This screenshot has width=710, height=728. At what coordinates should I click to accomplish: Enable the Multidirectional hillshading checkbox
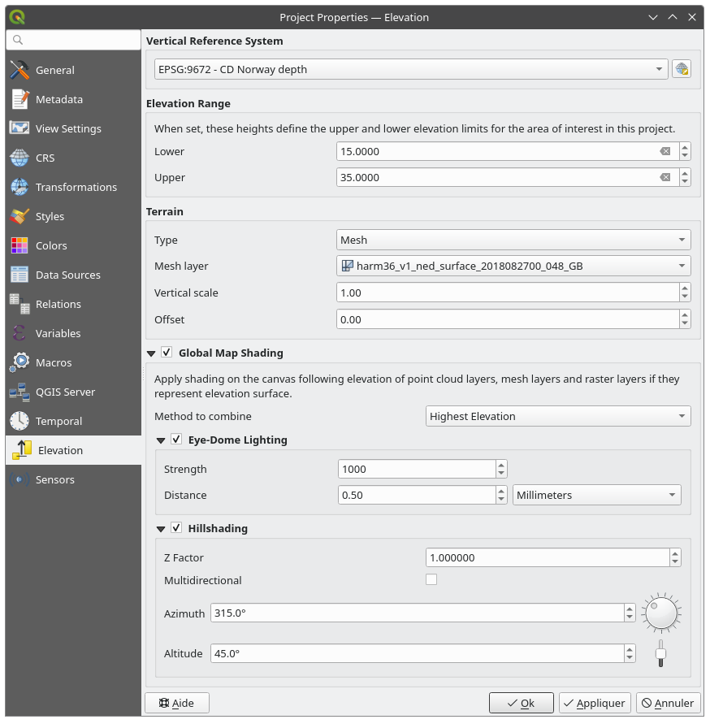pyautogui.click(x=431, y=579)
